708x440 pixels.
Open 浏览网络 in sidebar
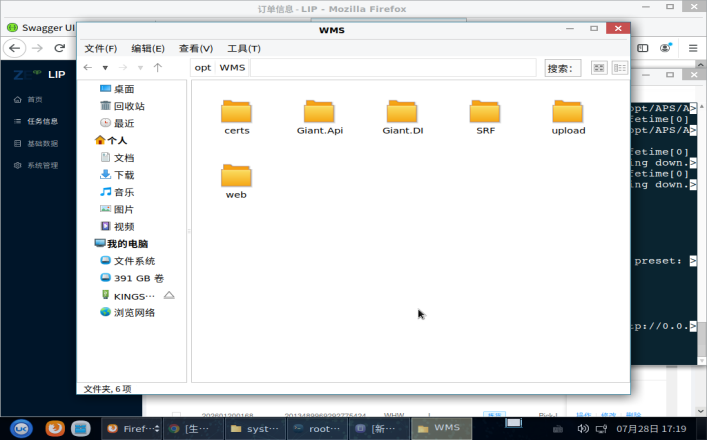(127, 312)
